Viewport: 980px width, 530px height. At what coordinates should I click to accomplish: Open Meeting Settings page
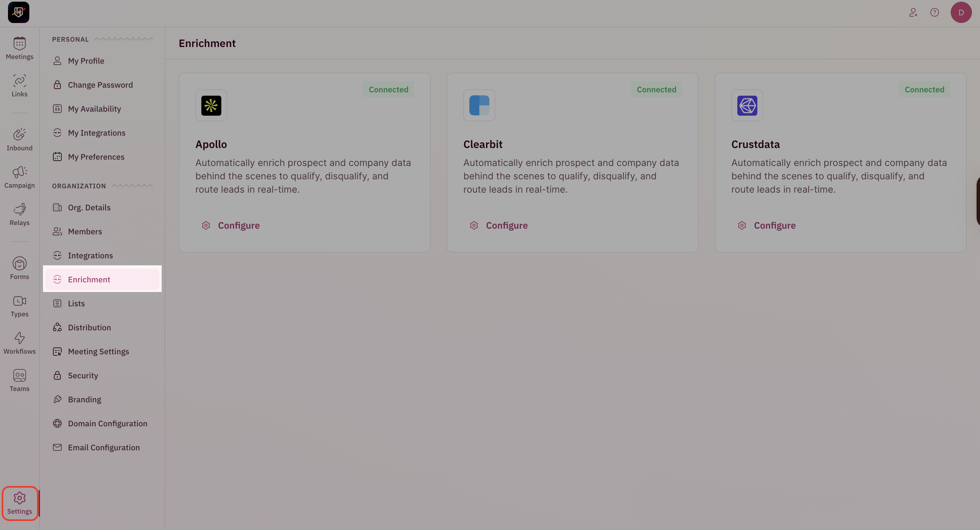tap(102, 351)
